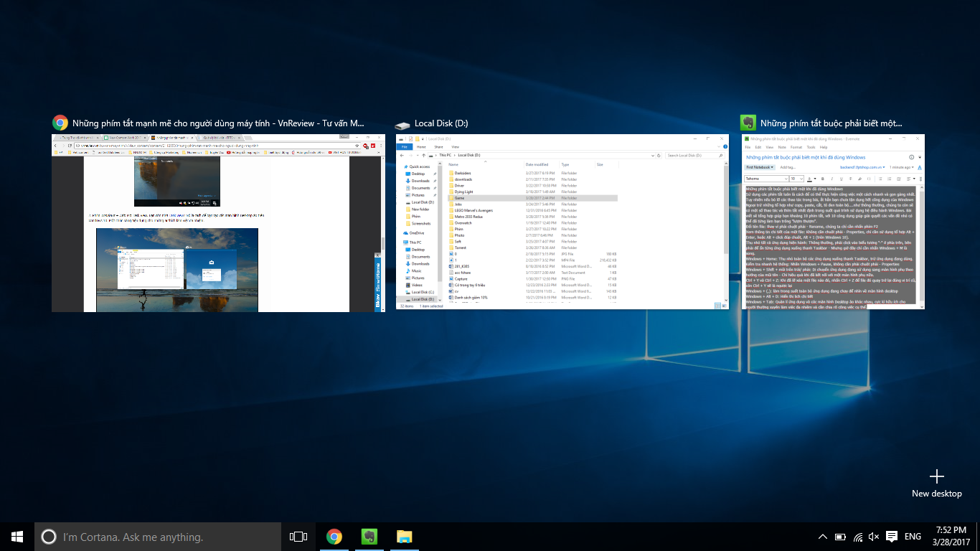Image resolution: width=980 pixels, height=551 pixels.
Task: Toggle strikethrough formatting in Evernote
Action: 850,179
